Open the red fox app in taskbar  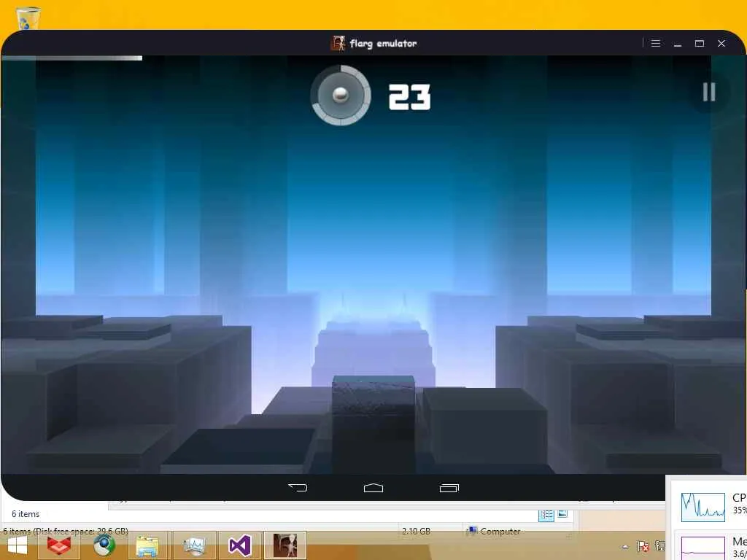point(59,545)
